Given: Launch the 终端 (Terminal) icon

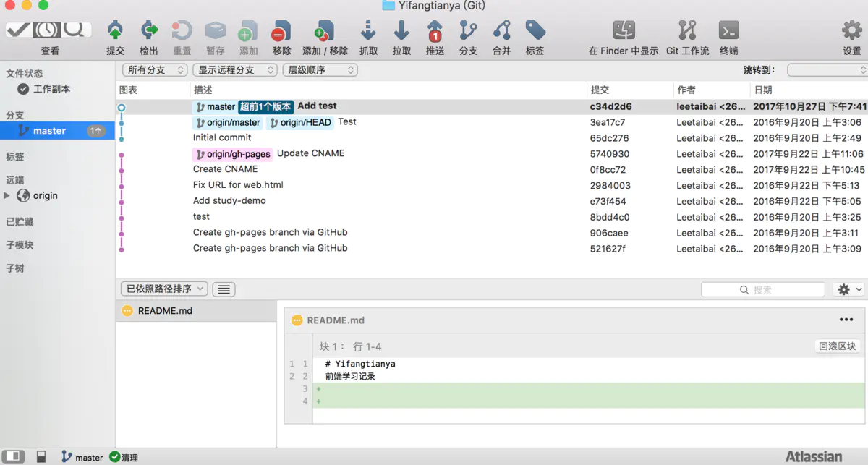Looking at the screenshot, I should tap(728, 32).
